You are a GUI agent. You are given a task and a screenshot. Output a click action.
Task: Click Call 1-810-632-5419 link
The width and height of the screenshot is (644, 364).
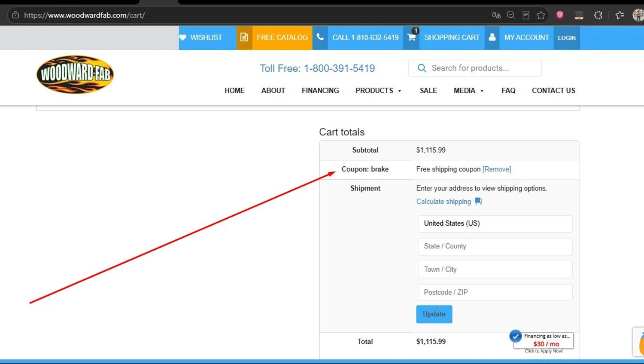(365, 37)
